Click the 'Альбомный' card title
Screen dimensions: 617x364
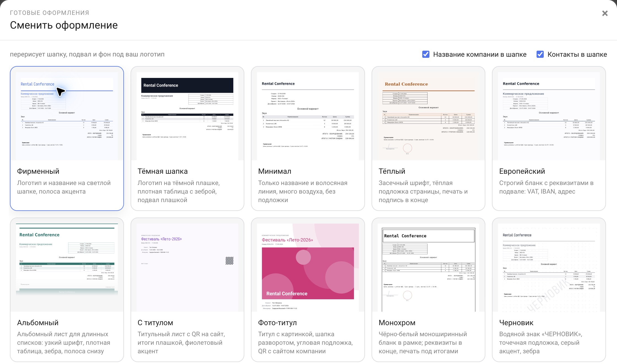[38, 323]
